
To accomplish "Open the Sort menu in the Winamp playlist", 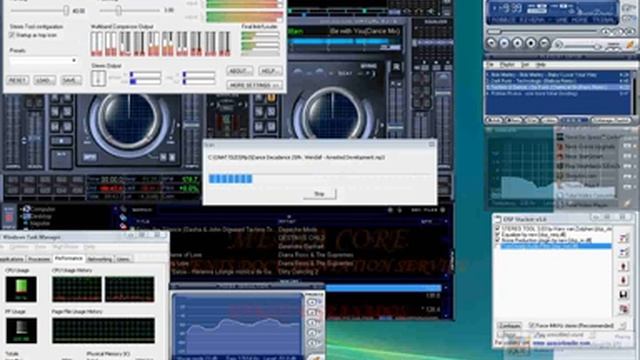I will tap(525, 65).
